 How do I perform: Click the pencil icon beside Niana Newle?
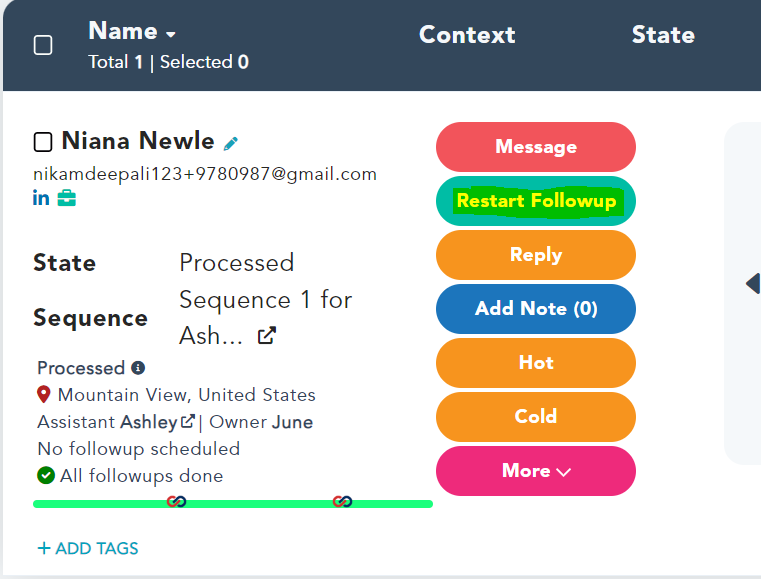tap(231, 143)
